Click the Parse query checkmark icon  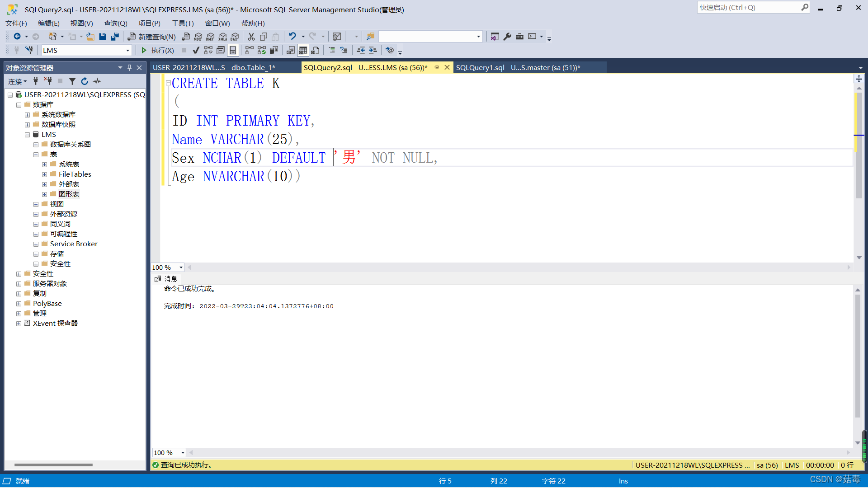tap(196, 50)
